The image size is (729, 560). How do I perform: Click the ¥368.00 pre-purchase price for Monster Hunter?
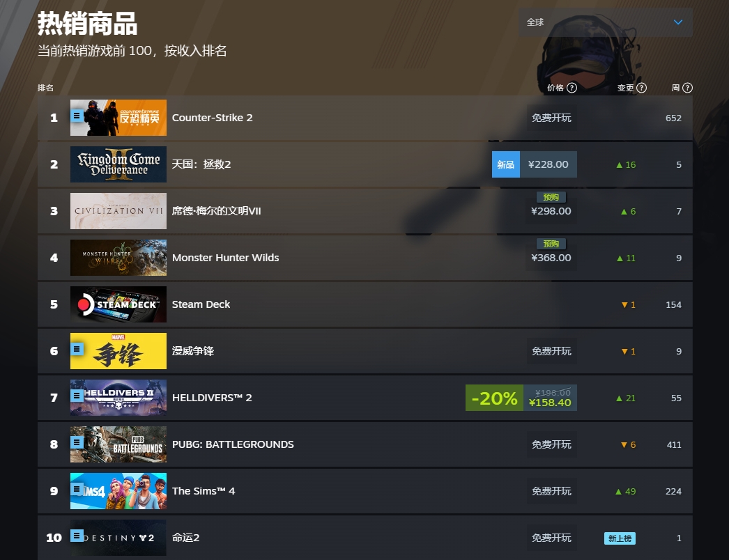point(551,258)
